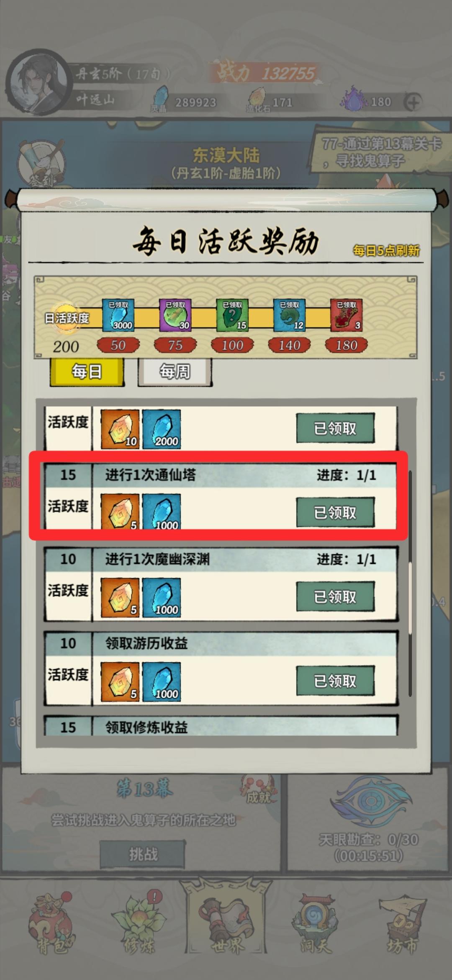Click the 挑战 challenge button
The width and height of the screenshot is (452, 980).
(x=143, y=854)
